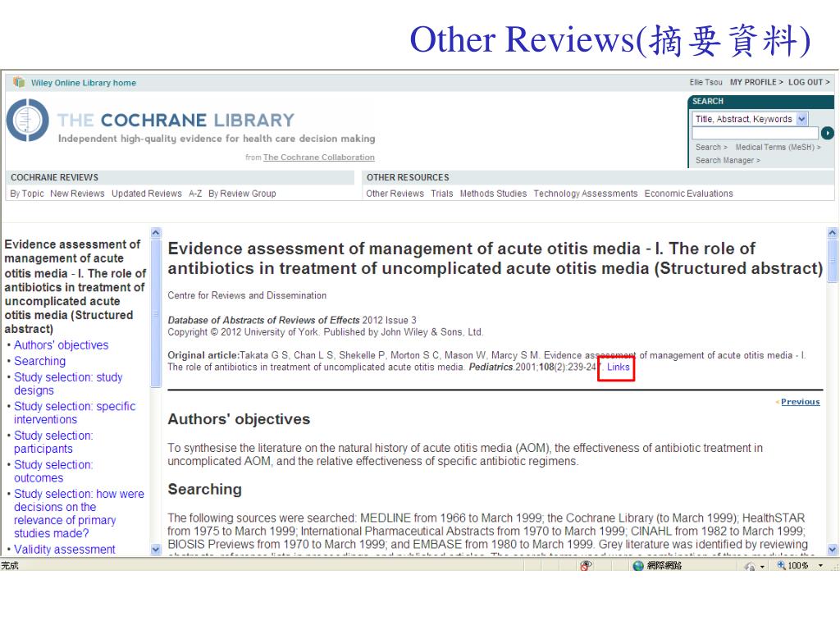
Task: Open Study selection: outcomes sidebar link
Action: point(53,471)
